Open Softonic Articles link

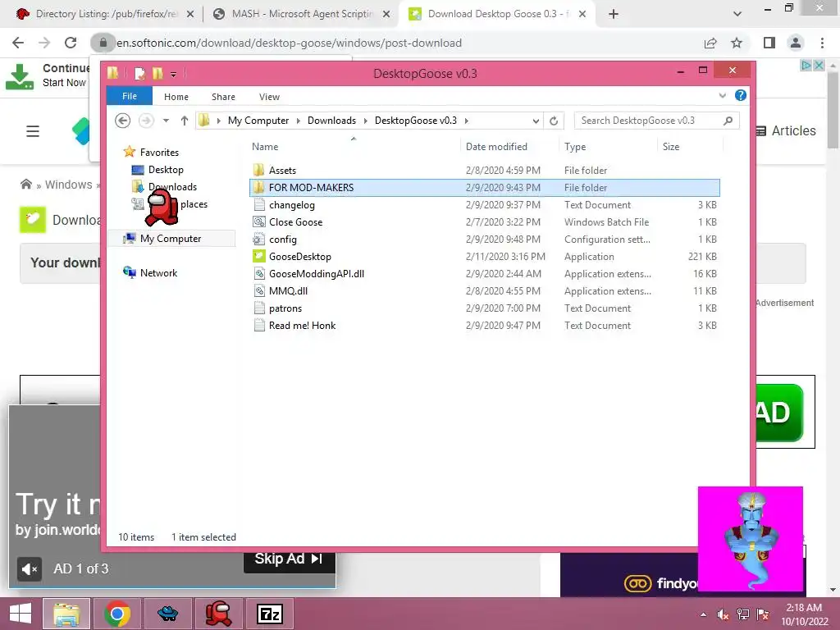click(786, 130)
